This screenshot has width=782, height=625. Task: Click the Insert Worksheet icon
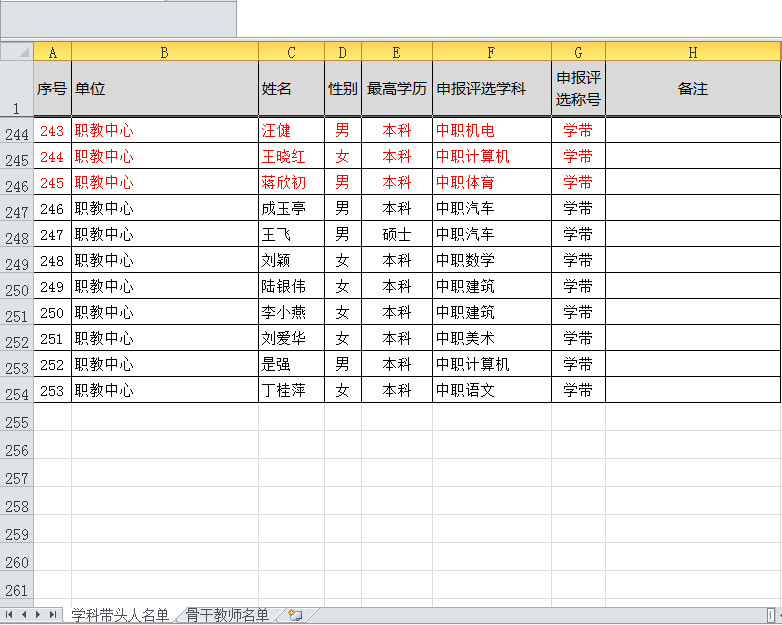295,615
